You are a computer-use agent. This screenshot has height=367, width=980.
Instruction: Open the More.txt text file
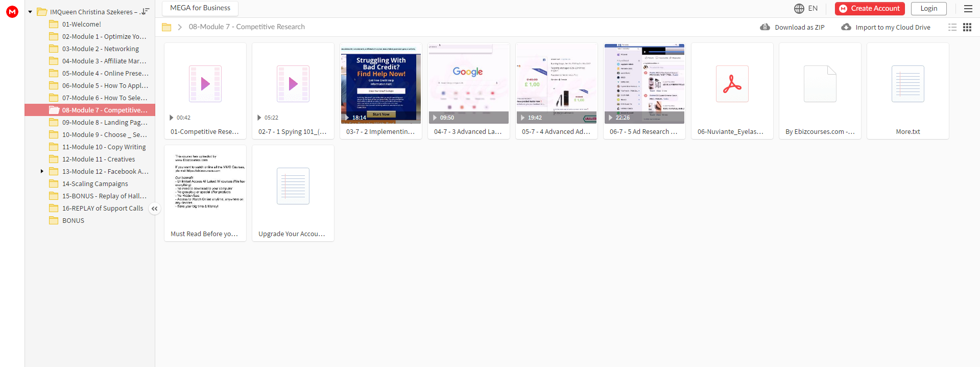[908, 91]
